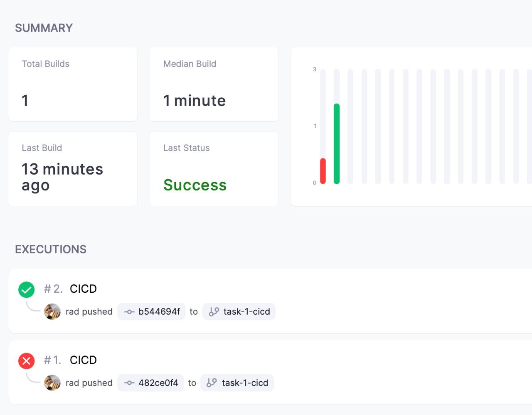The height and width of the screenshot is (415, 532).
Task: Click the commit icon beside b544694f
Action: pos(129,312)
